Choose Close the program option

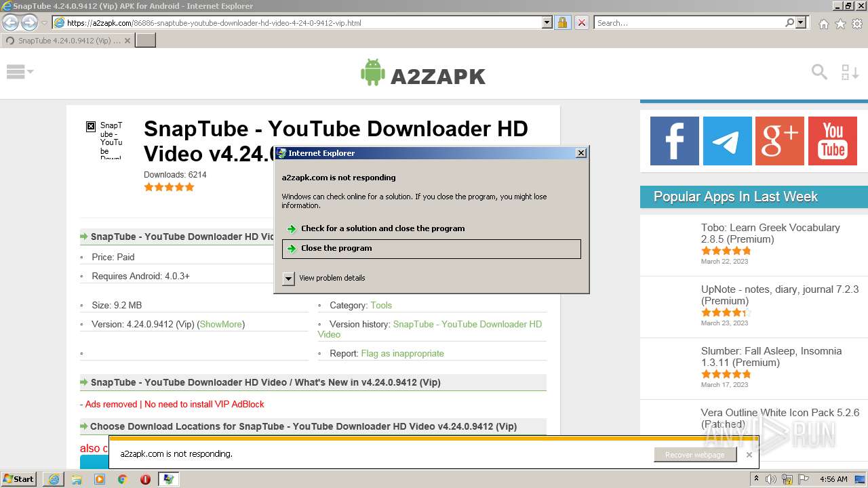(431, 249)
